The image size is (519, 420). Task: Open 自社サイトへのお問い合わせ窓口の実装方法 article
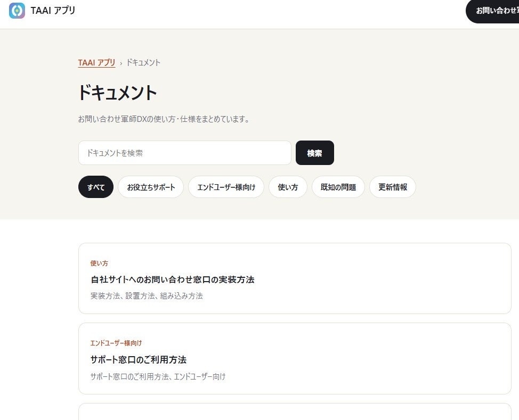[173, 280]
